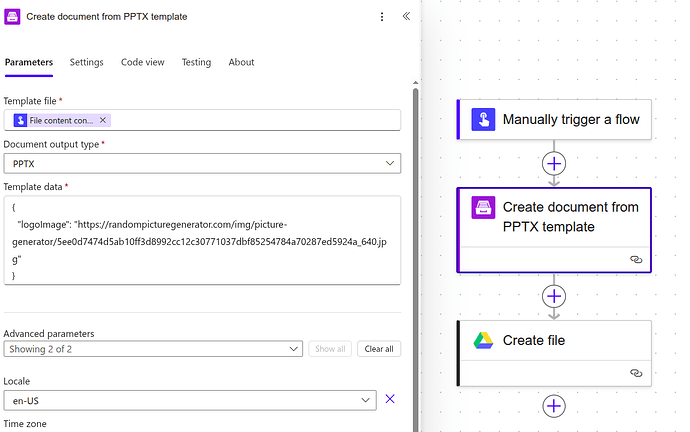This screenshot has height=432, width=690.
Task: Switch to the Settings tab
Action: (86, 62)
